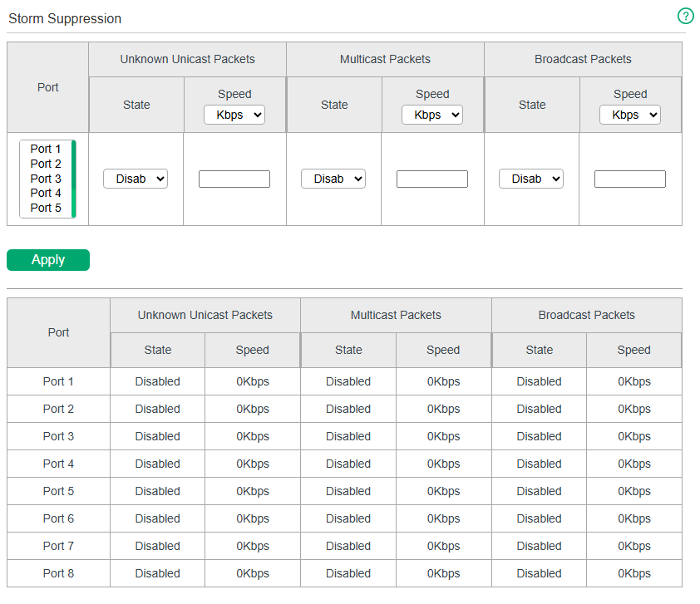
Task: Open Broadcast speed unit Kbps dropdown
Action: (630, 115)
